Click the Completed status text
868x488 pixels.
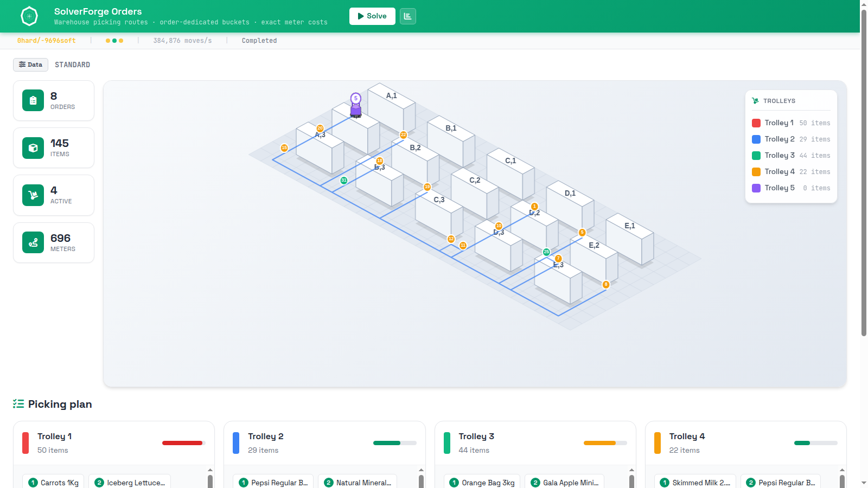pos(259,41)
